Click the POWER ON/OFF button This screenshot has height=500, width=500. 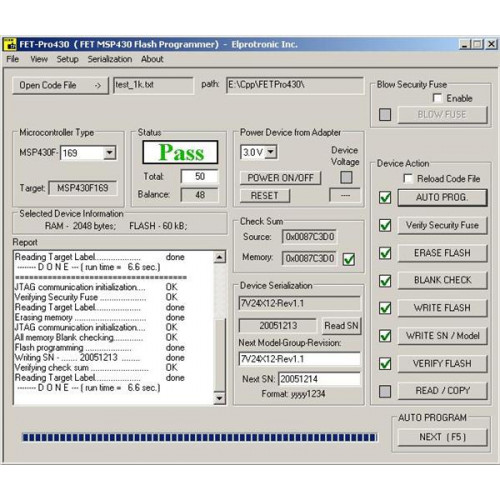(x=280, y=178)
